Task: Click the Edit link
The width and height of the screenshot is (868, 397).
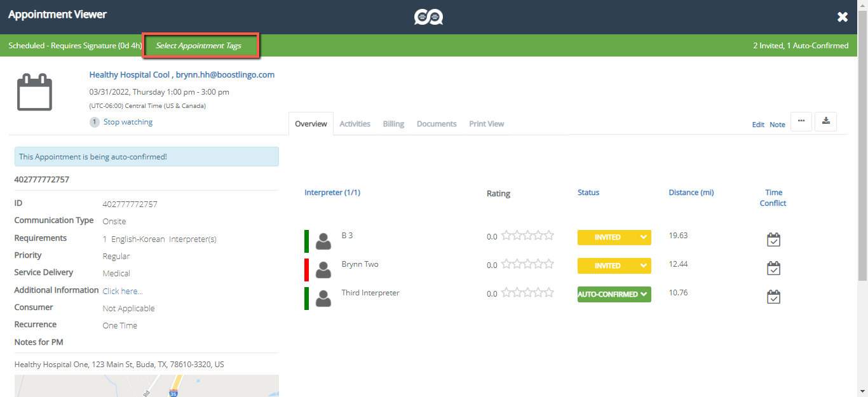Action: point(758,125)
